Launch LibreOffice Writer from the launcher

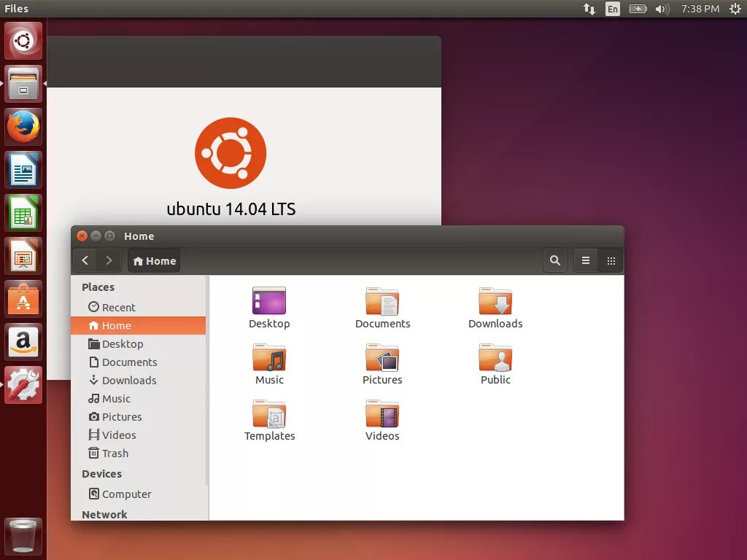(x=23, y=170)
